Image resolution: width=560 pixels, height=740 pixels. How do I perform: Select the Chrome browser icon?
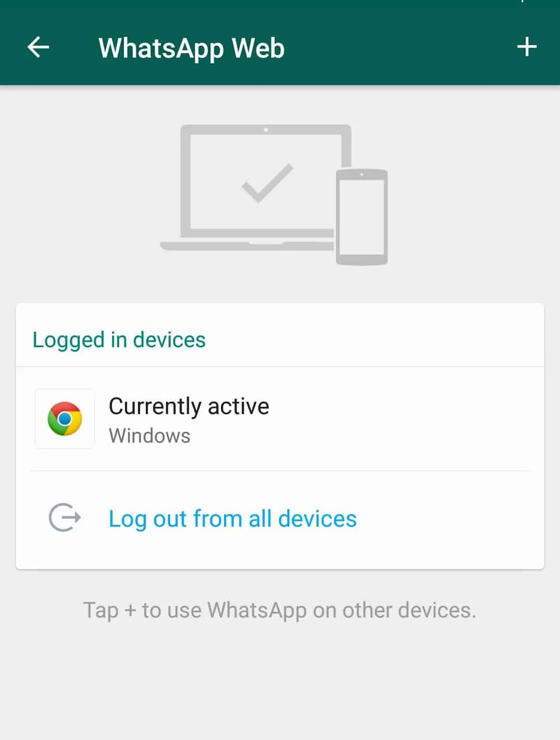[x=65, y=418]
